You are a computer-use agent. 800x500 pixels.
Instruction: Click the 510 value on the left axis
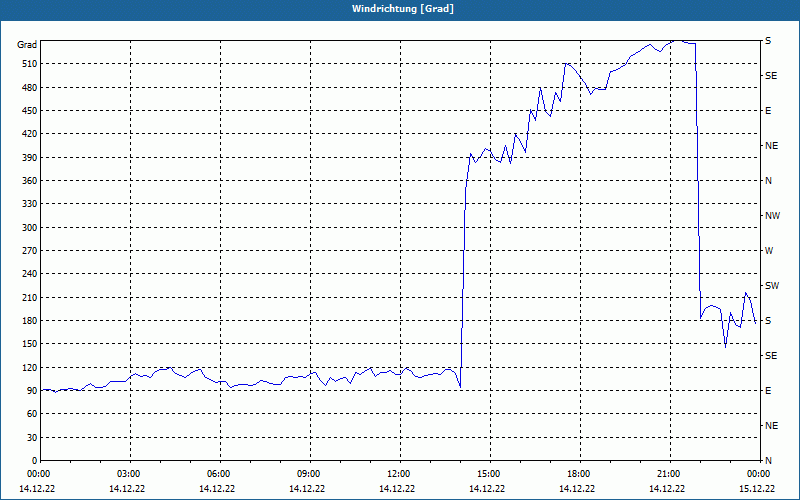(x=30, y=64)
